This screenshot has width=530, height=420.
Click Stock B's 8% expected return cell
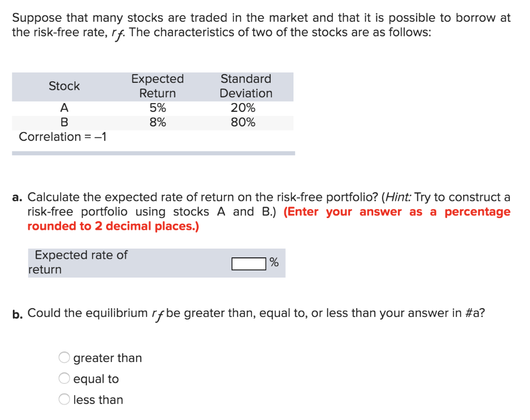click(158, 122)
